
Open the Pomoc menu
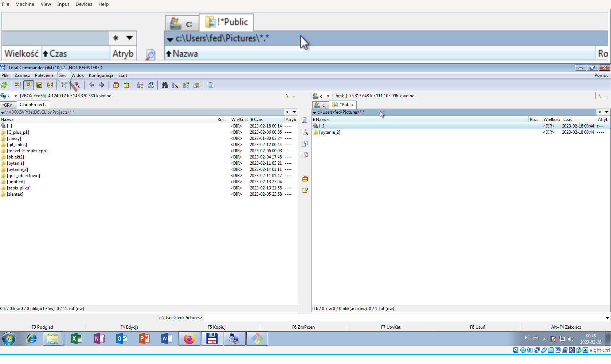[x=602, y=75]
